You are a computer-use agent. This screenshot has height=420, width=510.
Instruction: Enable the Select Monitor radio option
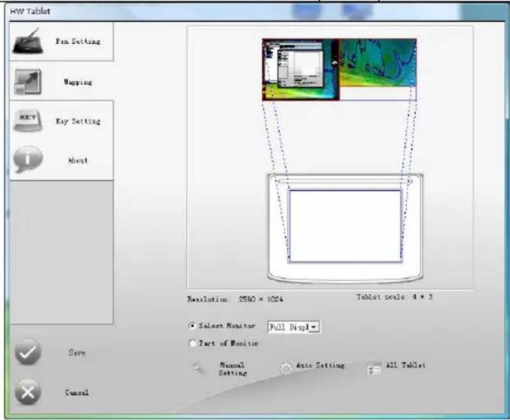[192, 326]
